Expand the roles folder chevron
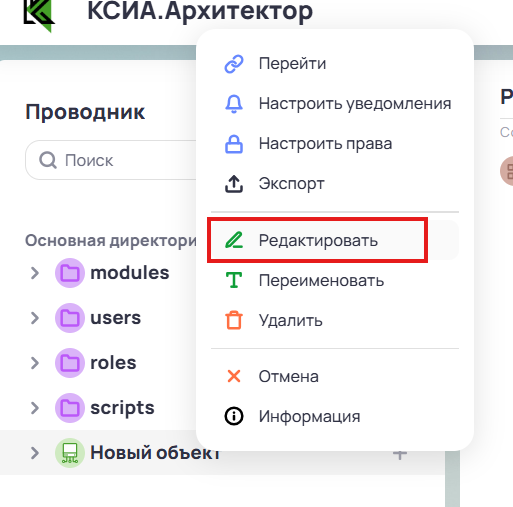Screen dimensions: 513x507 click(35, 363)
